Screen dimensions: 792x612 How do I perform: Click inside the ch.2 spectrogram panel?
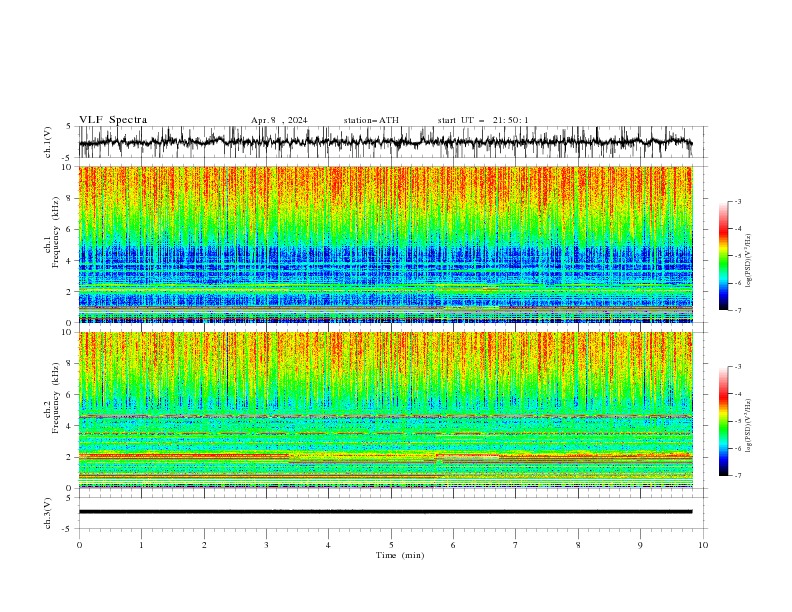click(x=385, y=410)
